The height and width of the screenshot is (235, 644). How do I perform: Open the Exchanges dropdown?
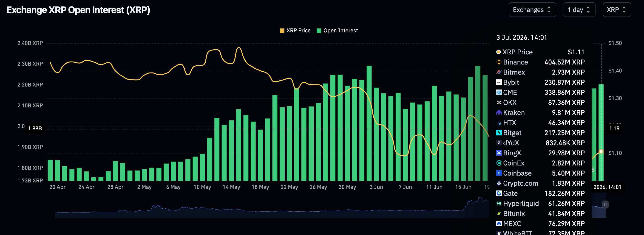coord(532,10)
